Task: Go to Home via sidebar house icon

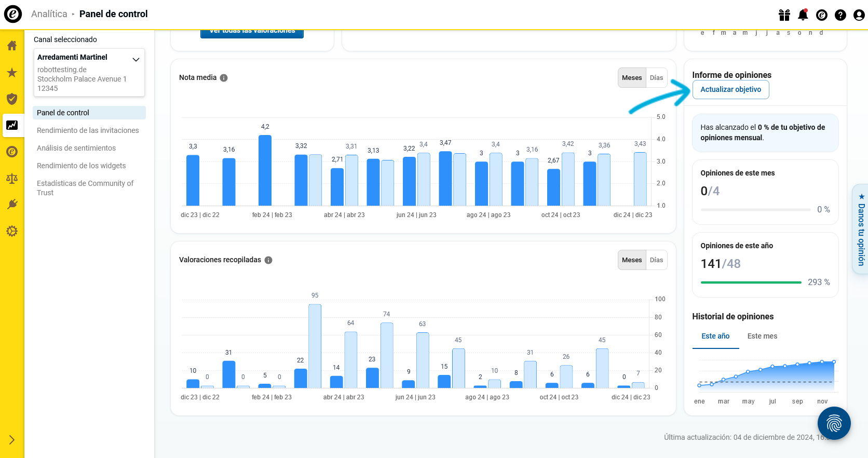Action: (12, 46)
